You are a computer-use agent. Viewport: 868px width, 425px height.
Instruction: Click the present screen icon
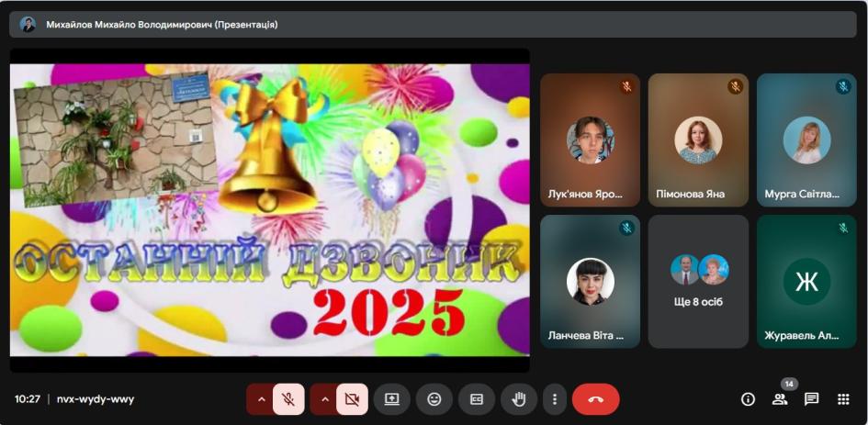[392, 399]
